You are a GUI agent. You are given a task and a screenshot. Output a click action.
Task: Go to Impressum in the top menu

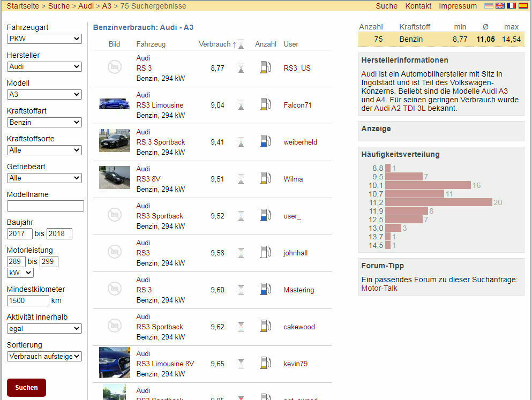coord(458,6)
